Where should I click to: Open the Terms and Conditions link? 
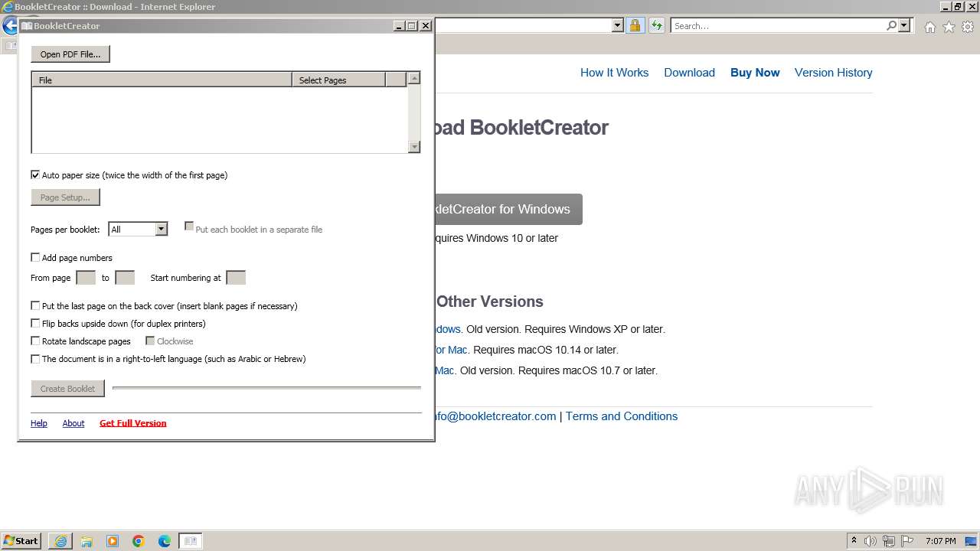tap(622, 416)
